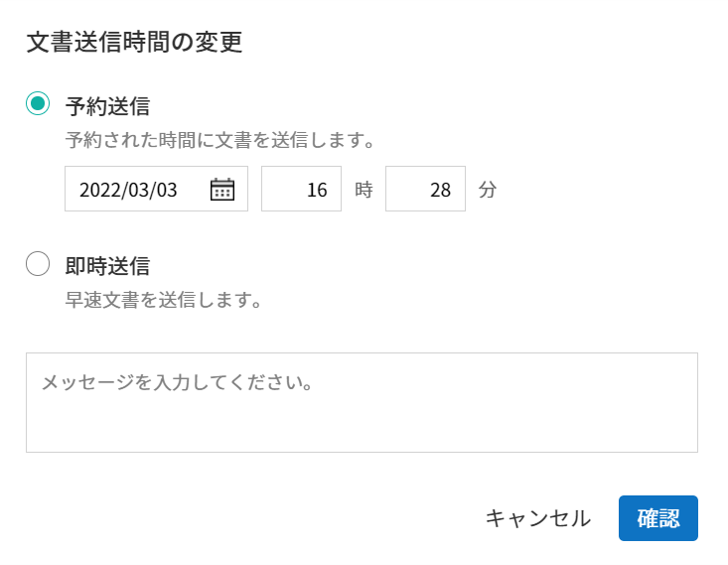Click the day portion ending the date
This screenshot has width=728, height=565.
coord(167,190)
